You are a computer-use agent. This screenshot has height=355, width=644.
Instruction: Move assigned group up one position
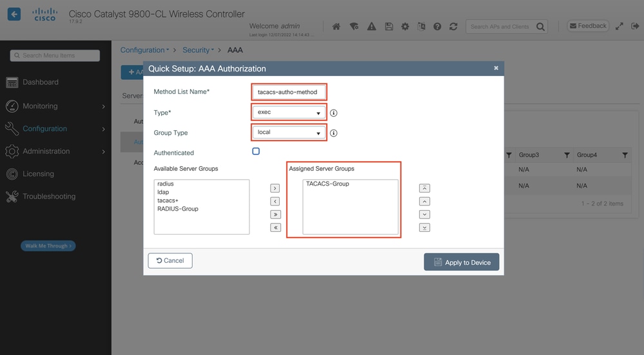(424, 202)
